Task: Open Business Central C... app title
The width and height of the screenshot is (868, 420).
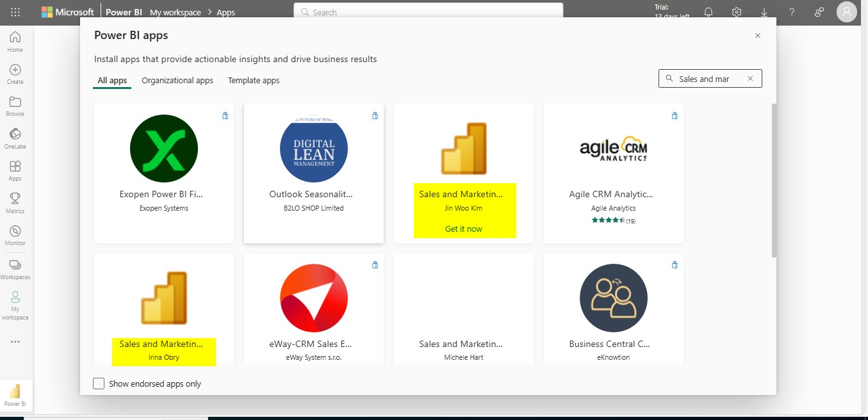Action: click(610, 344)
